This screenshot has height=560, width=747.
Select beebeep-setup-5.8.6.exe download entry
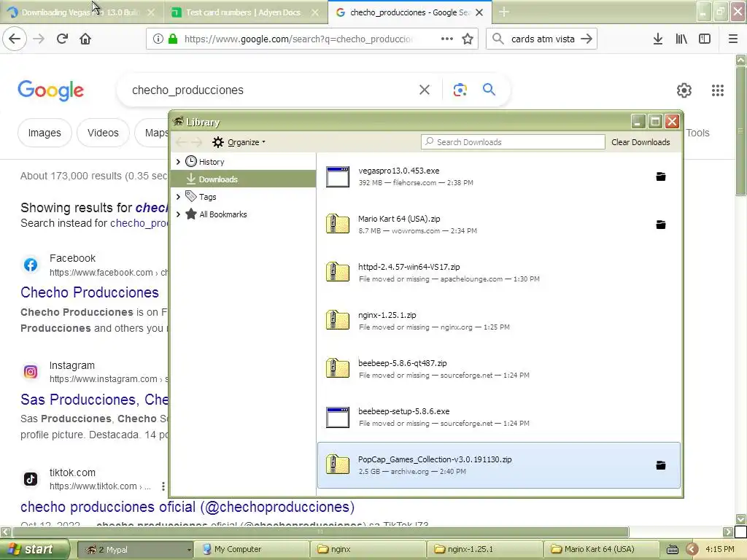499,417
